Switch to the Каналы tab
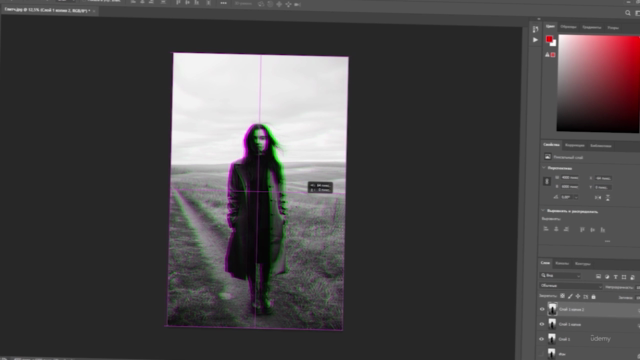The width and height of the screenshot is (640, 360). tap(562, 263)
